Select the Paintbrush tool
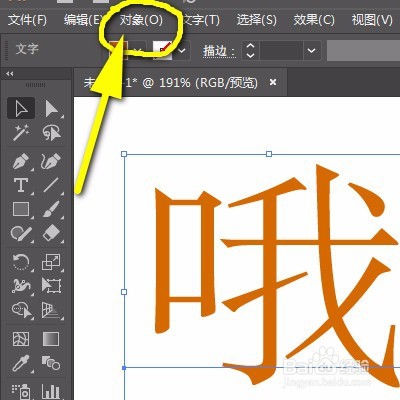Image resolution: width=400 pixels, height=400 pixels. point(51,209)
